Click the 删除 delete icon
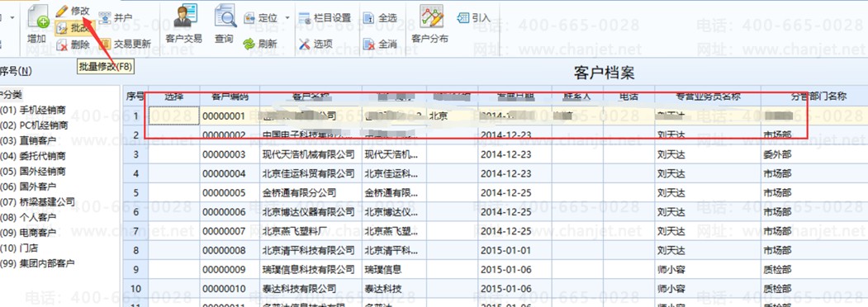Viewport: 868px width, 307px height. click(x=62, y=45)
